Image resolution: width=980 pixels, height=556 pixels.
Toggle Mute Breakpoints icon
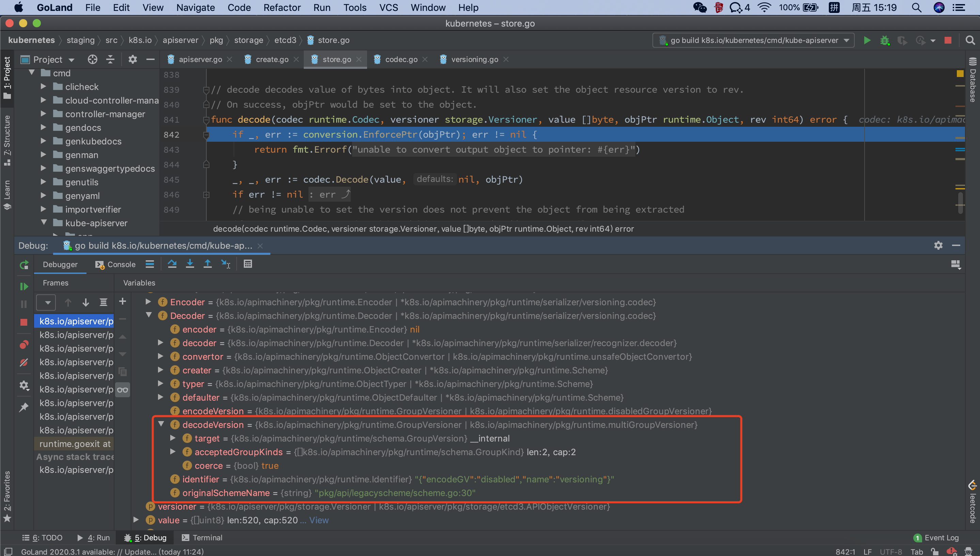point(23,362)
